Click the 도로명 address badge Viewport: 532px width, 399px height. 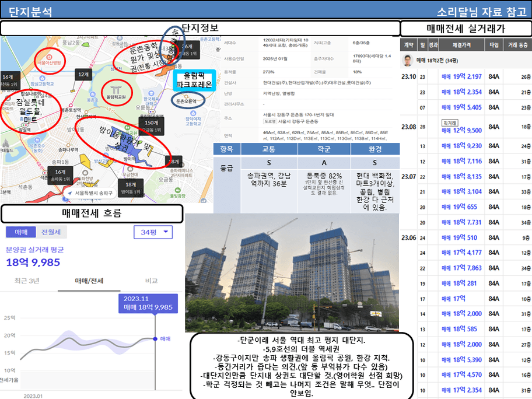269,121
